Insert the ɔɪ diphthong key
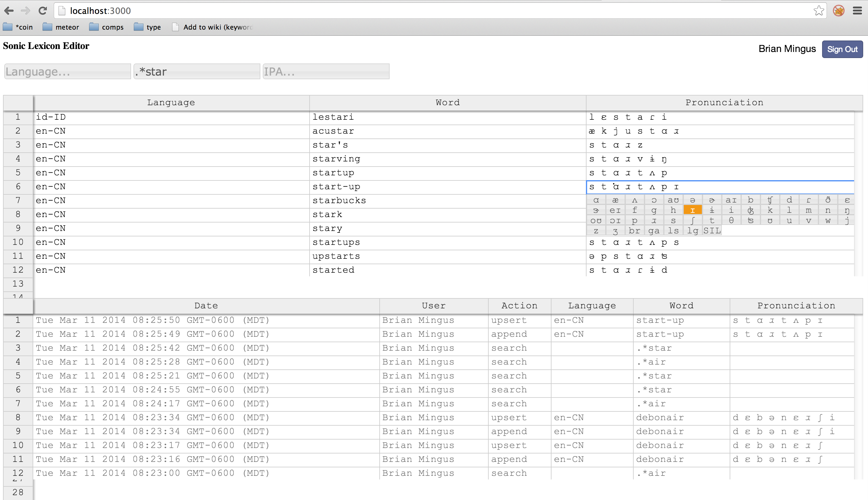This screenshot has width=868, height=500. (x=616, y=220)
